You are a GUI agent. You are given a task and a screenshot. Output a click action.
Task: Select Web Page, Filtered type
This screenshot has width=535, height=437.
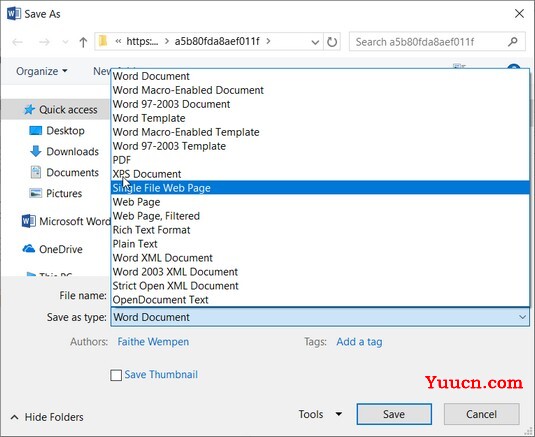[x=320, y=216]
